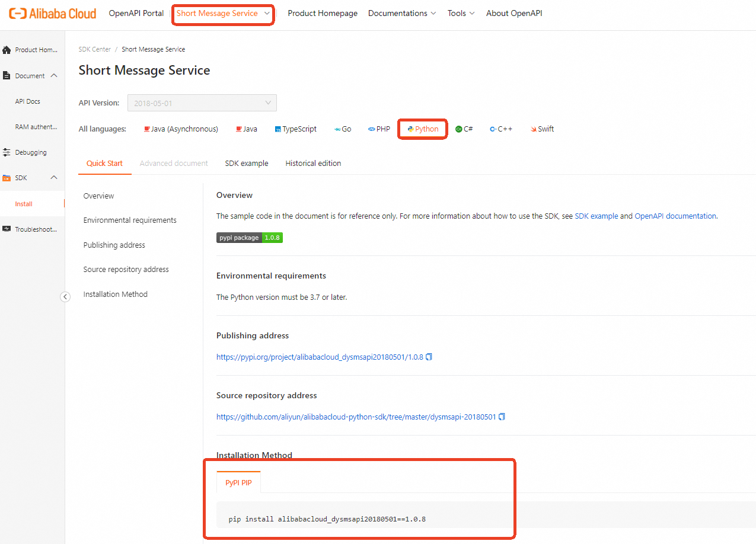Click the pip install command code block
Viewport: 756px width, 544px height.
pos(486,514)
